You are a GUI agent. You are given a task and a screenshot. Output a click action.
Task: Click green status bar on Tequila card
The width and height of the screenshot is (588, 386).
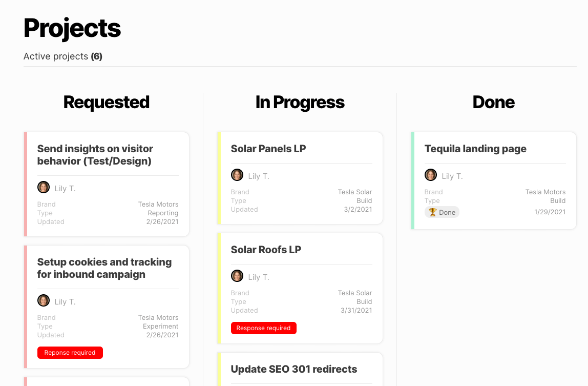[x=412, y=180]
